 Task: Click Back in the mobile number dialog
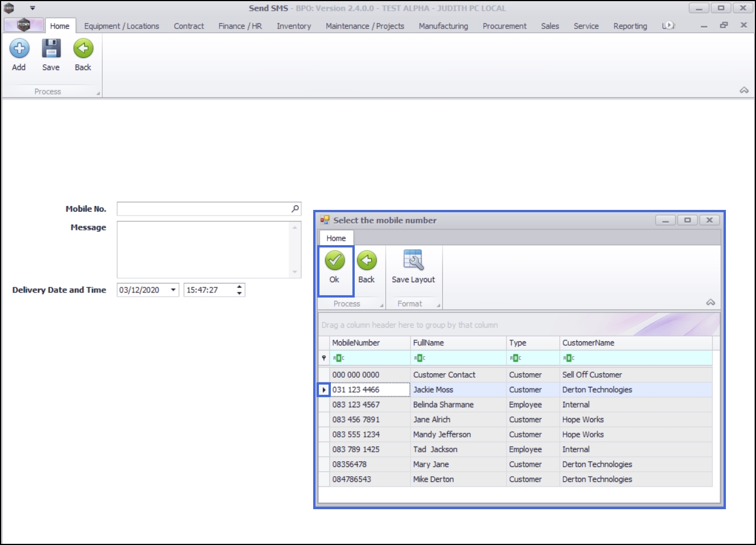coord(367,261)
